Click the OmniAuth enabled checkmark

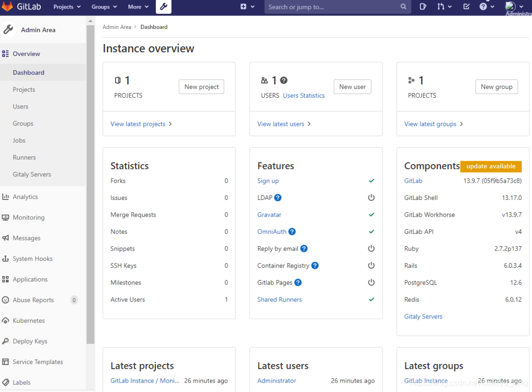click(372, 231)
